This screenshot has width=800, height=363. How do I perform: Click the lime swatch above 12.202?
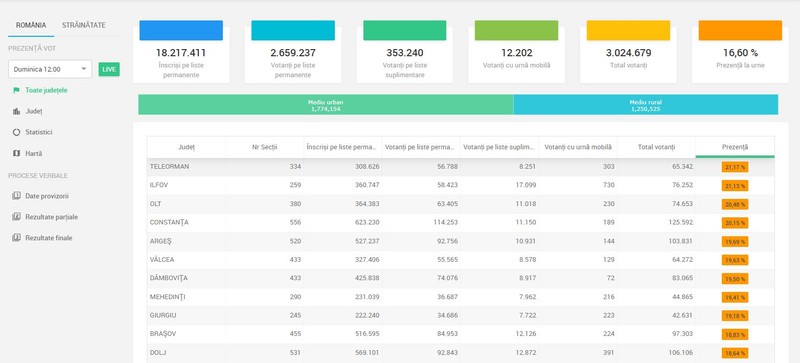tap(516, 30)
